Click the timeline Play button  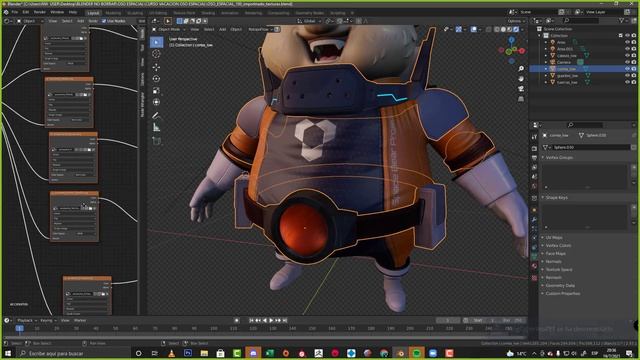coord(271,321)
